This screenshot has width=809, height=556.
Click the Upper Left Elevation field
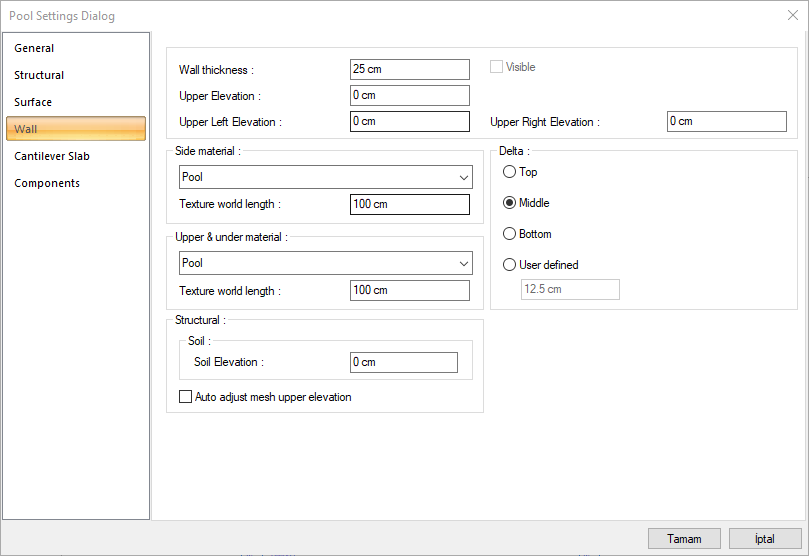click(409, 121)
